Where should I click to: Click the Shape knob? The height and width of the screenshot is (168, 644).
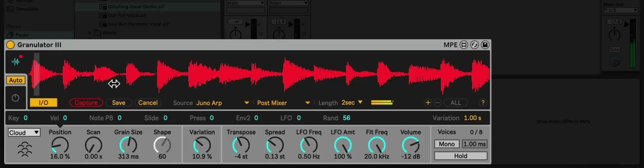pyautogui.click(x=162, y=145)
